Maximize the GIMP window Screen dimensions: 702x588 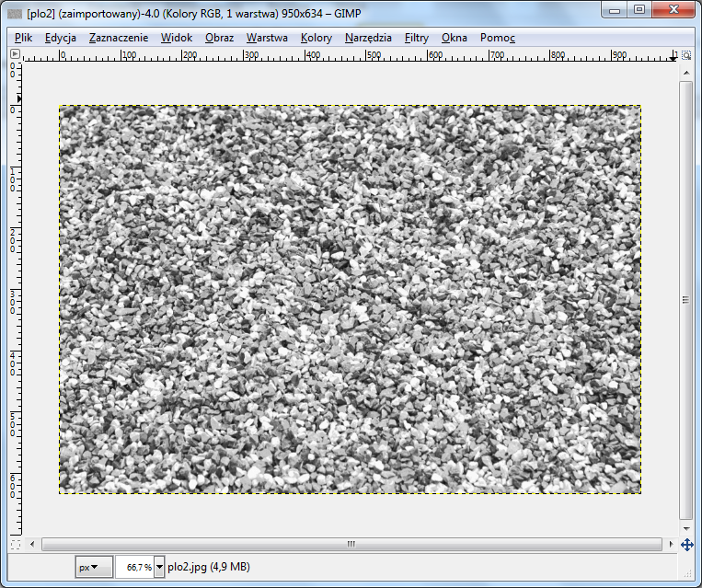[639, 10]
